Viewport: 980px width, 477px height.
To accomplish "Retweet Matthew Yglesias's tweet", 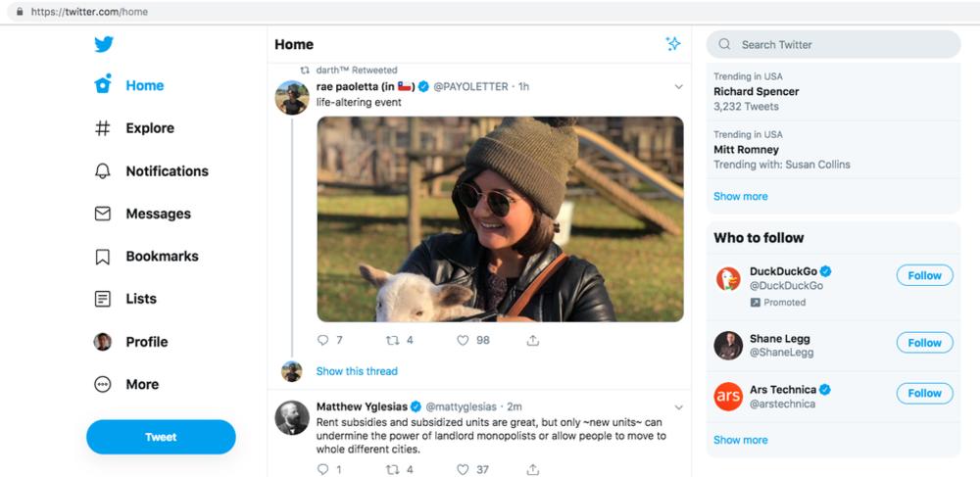I will click(x=392, y=469).
